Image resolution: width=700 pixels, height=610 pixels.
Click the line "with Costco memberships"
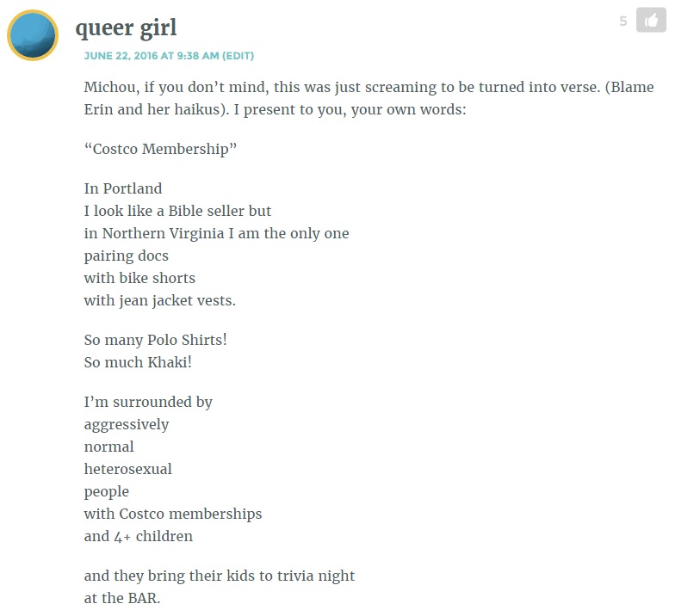tap(173, 514)
